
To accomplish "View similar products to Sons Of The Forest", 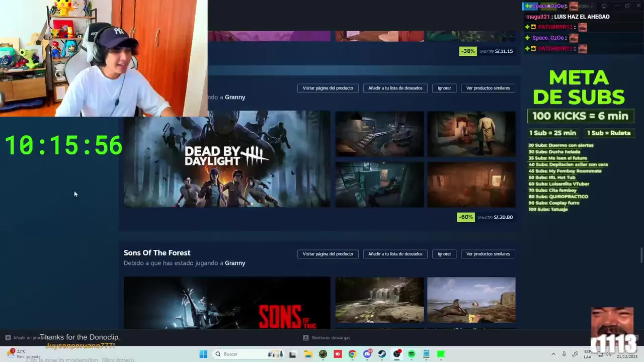I will (488, 254).
